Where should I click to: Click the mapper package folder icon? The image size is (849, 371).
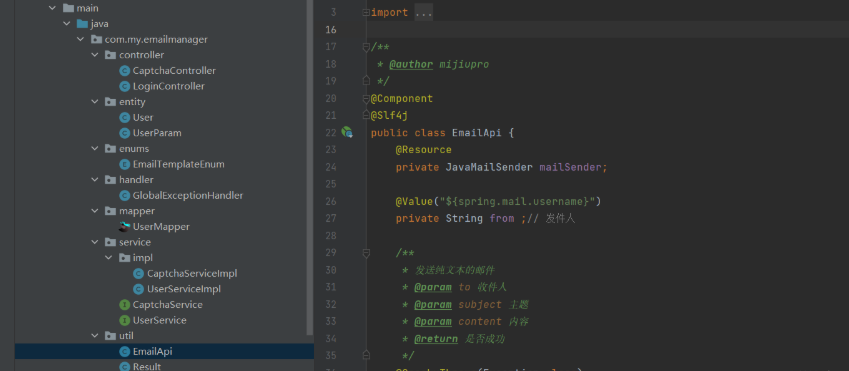pos(110,211)
